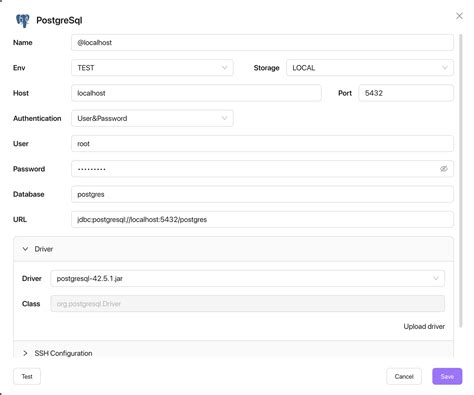
Task: Toggle password visibility eye icon
Action: coord(443,169)
